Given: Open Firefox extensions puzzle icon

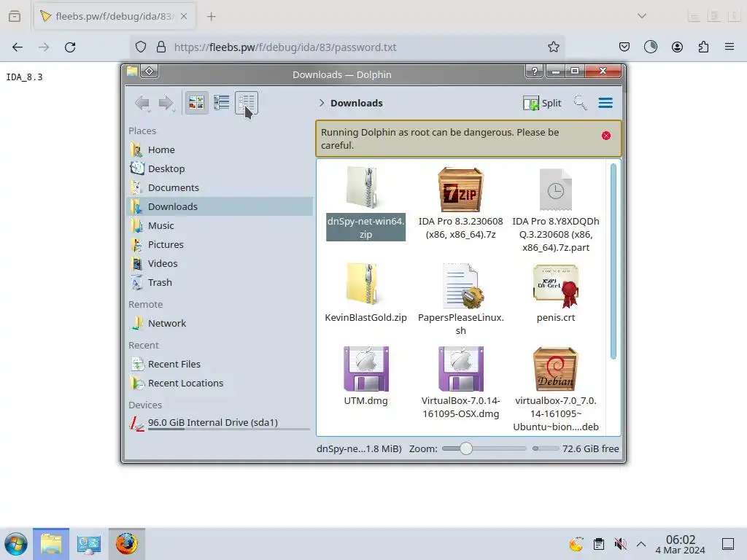Looking at the screenshot, I should coord(703,47).
